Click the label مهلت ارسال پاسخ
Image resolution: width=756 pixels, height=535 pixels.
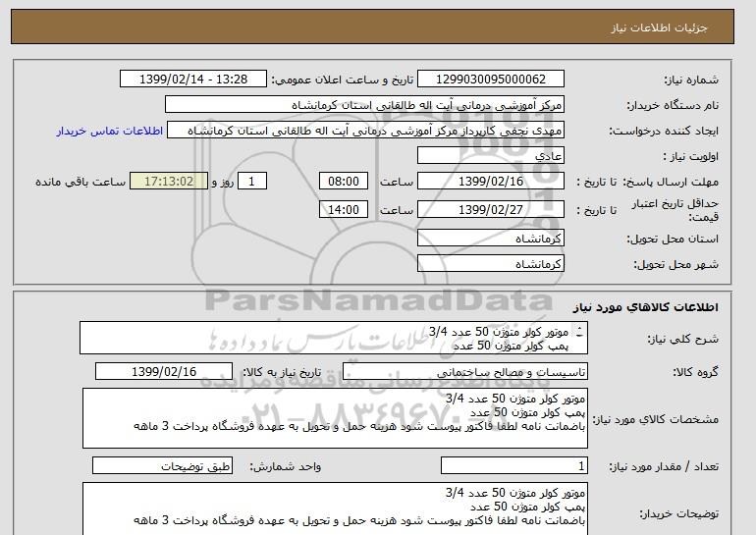point(671,182)
